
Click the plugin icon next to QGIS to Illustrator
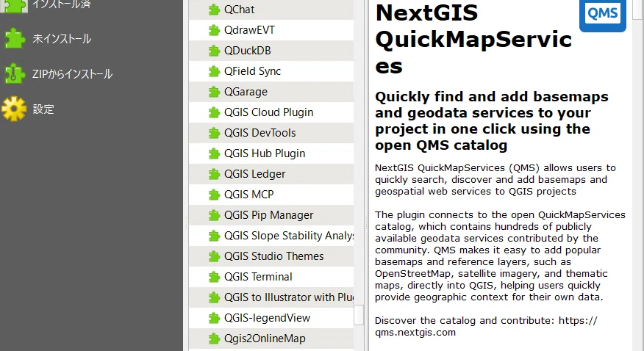click(214, 297)
